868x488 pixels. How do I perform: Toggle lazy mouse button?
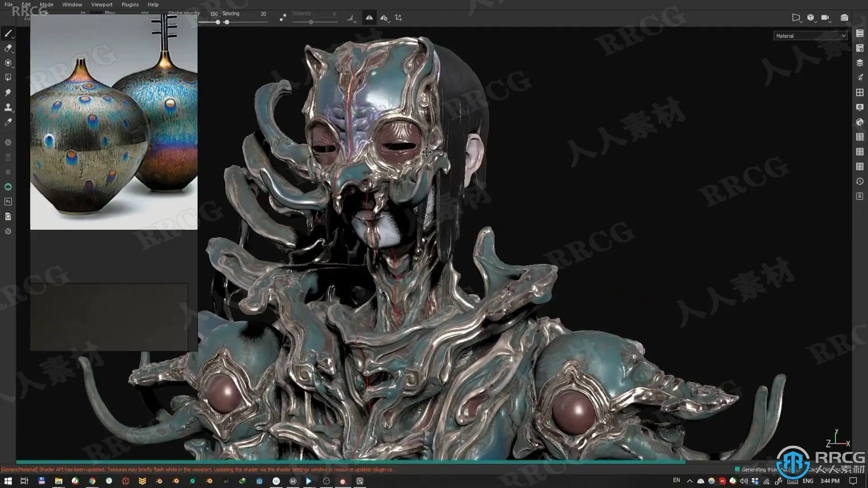point(283,18)
